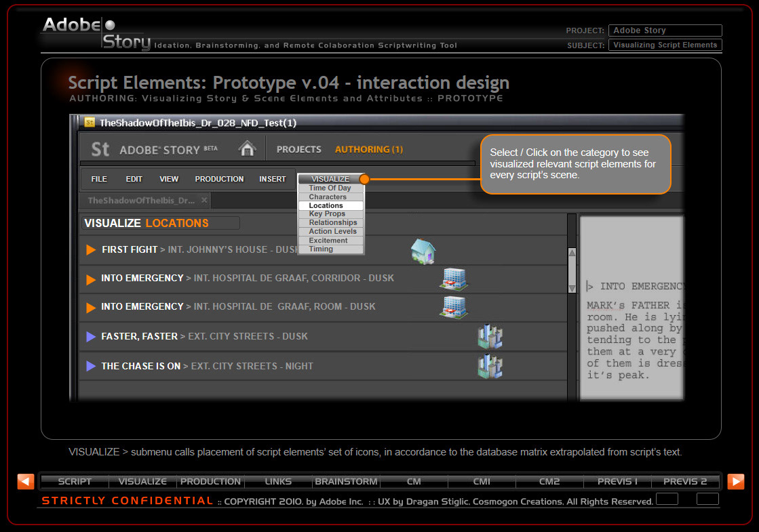Expand THE CHASE IS ON scene triangle
Screen dimensions: 759x532
90,366
